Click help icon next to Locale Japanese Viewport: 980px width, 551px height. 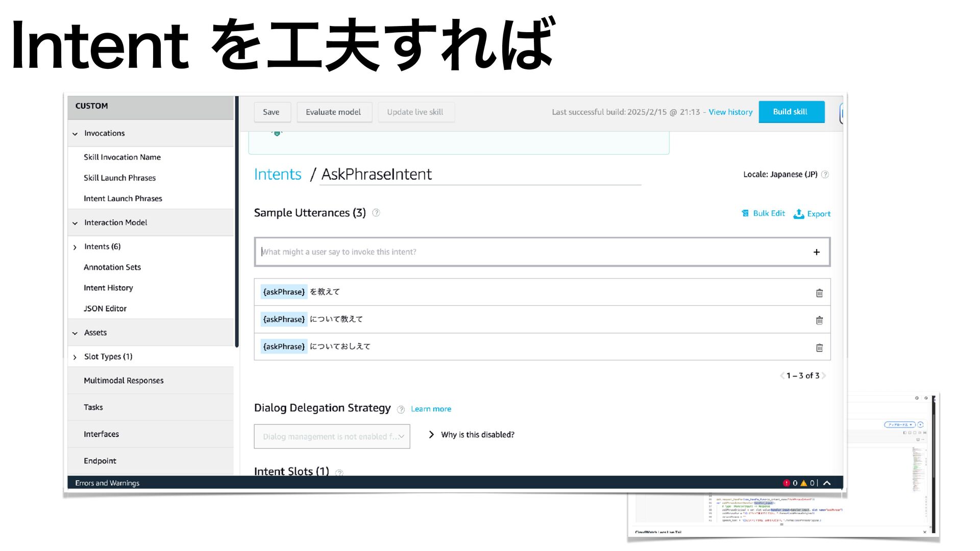825,174
